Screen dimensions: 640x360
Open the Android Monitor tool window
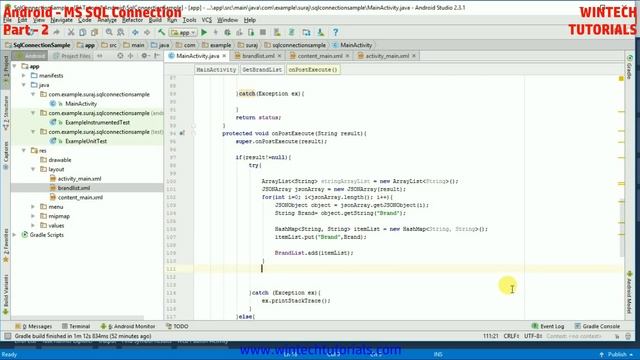[x=128, y=326]
